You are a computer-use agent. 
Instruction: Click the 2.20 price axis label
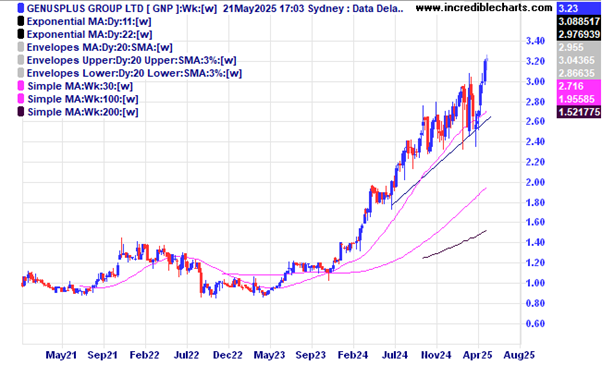(535, 162)
